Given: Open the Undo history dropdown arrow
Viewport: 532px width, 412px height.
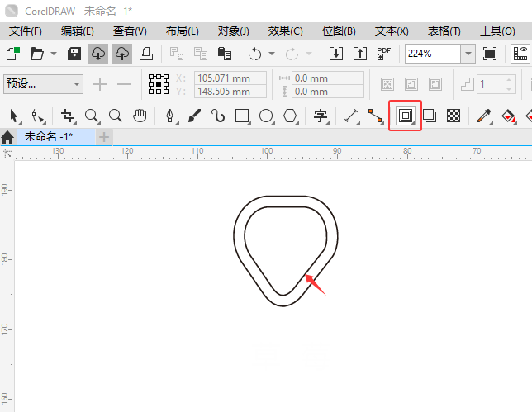Looking at the screenshot, I should 272,54.
